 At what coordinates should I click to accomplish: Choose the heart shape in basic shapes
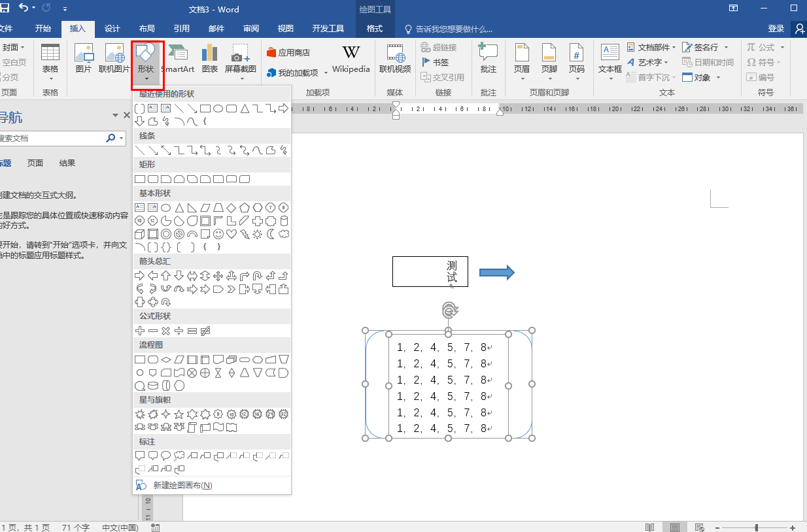(x=232, y=234)
